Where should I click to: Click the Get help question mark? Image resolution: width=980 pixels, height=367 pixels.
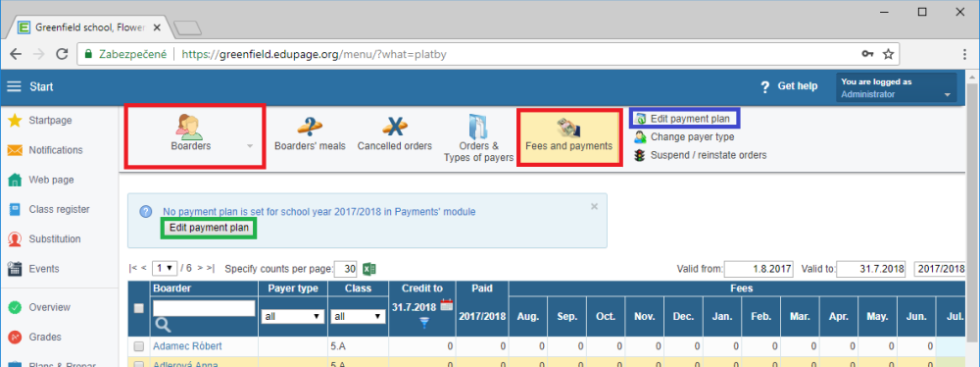coord(763,87)
